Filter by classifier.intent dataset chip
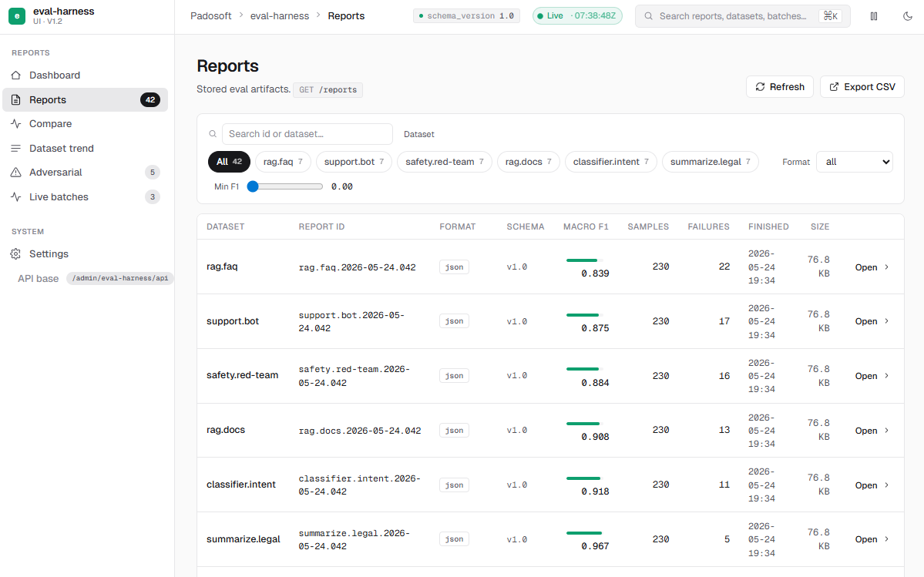The image size is (924, 577). click(x=611, y=162)
